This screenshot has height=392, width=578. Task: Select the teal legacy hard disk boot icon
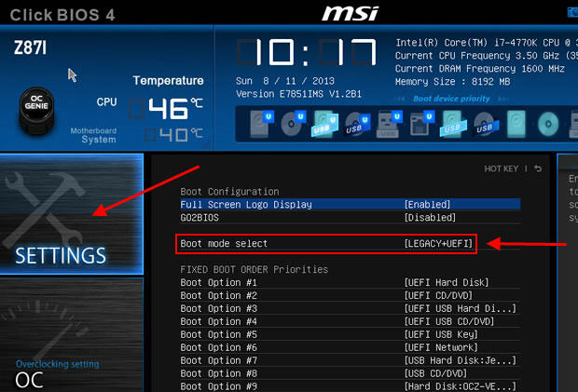516,124
